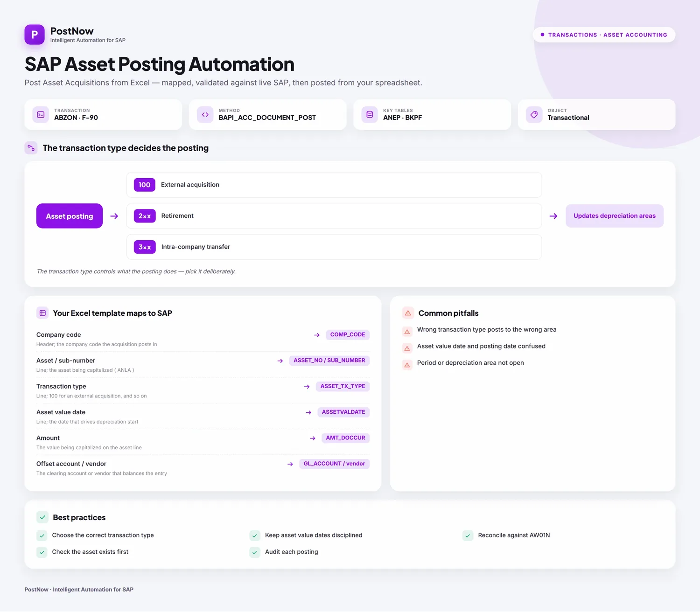This screenshot has width=700, height=612.
Task: Click check icon for Reconcile against AW01N
Action: [x=468, y=535]
